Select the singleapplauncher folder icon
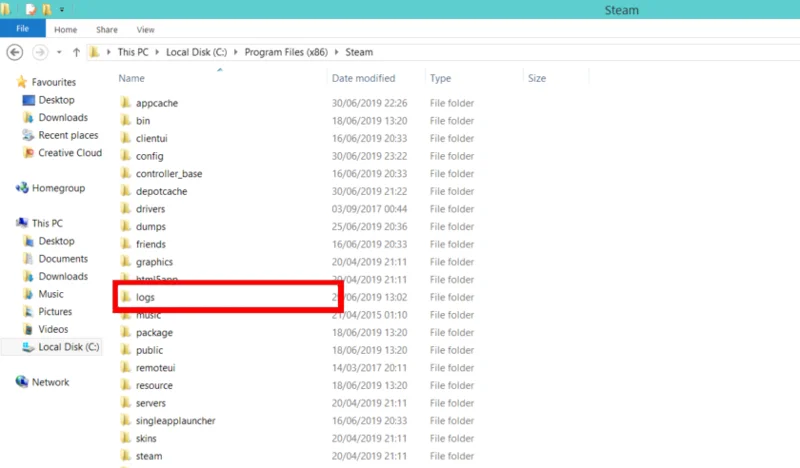This screenshot has width=800, height=468. tap(126, 421)
